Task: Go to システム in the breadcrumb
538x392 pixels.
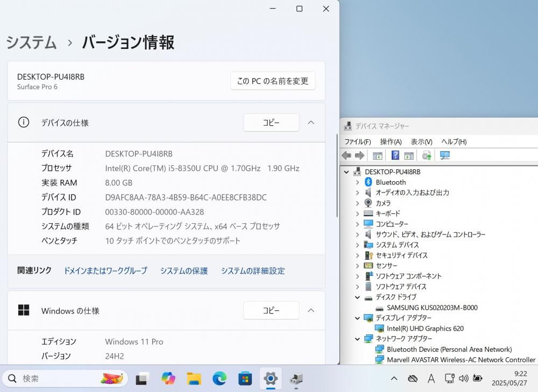Action: pyautogui.click(x=31, y=42)
